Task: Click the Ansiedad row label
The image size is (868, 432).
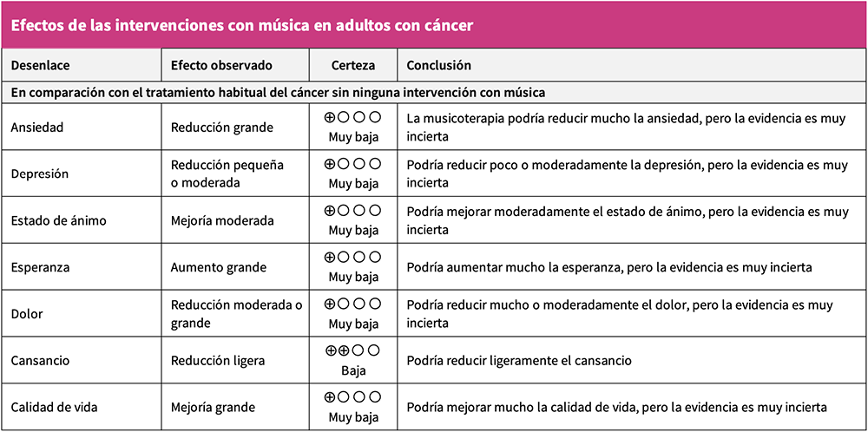Action: coord(37,128)
